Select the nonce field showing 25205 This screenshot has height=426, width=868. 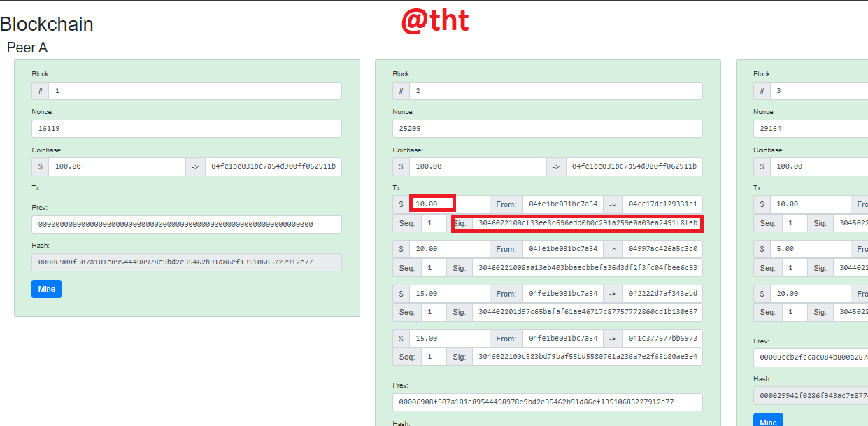pyautogui.click(x=548, y=129)
